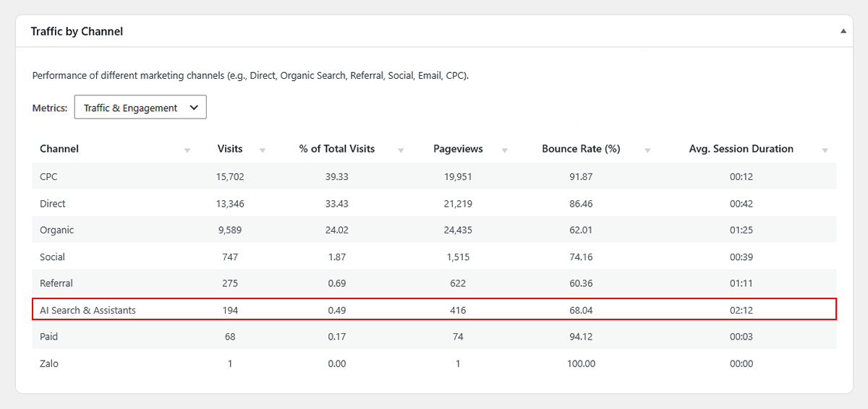Image resolution: width=868 pixels, height=409 pixels.
Task: Sort by Visits column arrow
Action: 263,150
